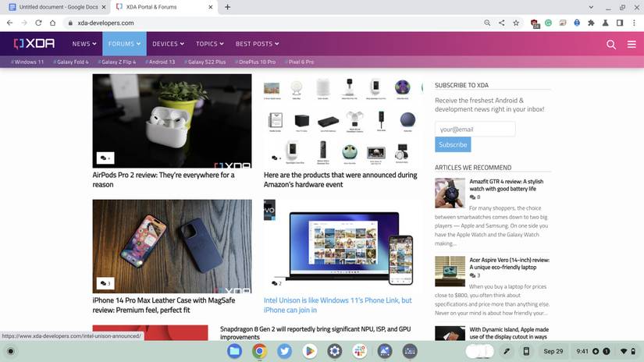Open the site search magnifier icon
The image size is (644, 362).
[x=610, y=44]
